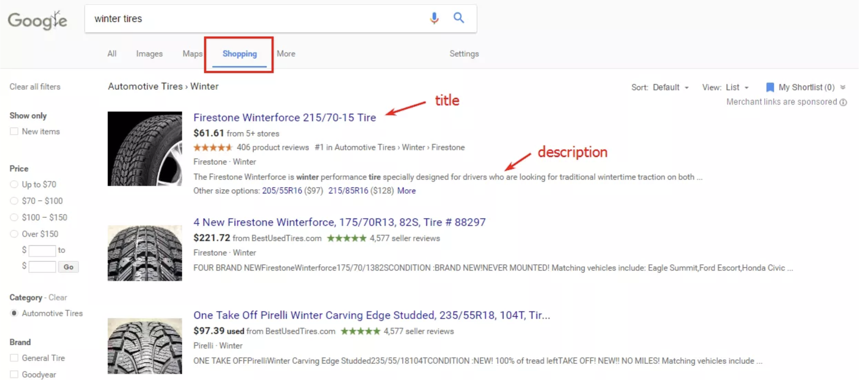Click the voice search microphone icon
Viewport: 868px width, 385px height.
(434, 18)
